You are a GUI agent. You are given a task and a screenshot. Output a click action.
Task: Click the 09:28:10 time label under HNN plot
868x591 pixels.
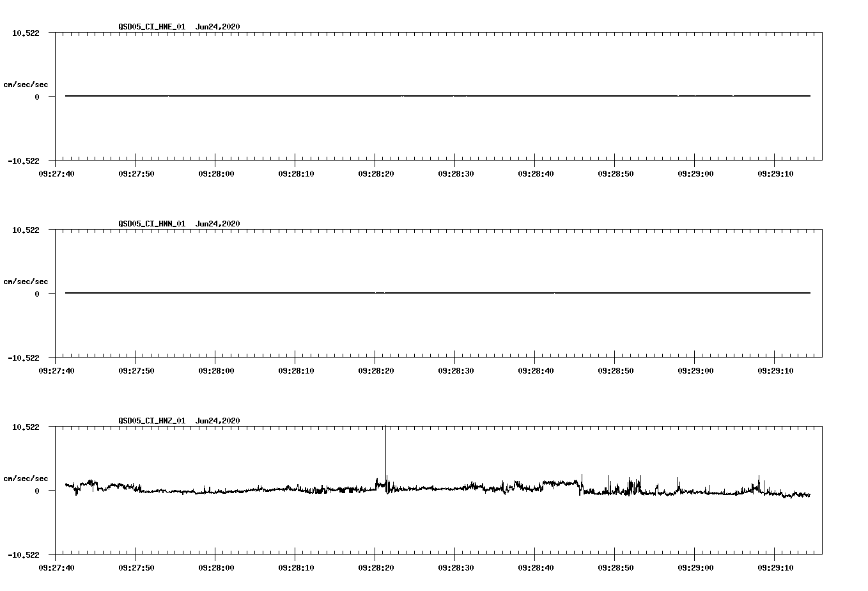pos(296,371)
